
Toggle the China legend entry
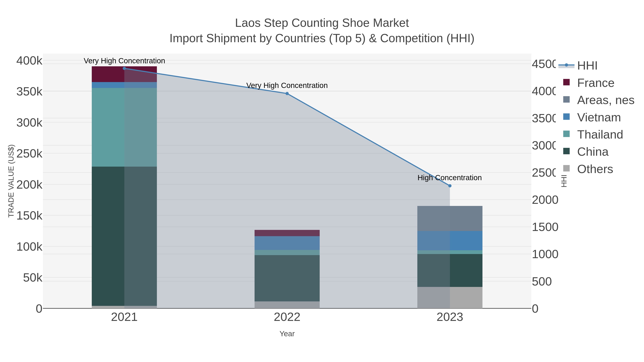point(585,152)
